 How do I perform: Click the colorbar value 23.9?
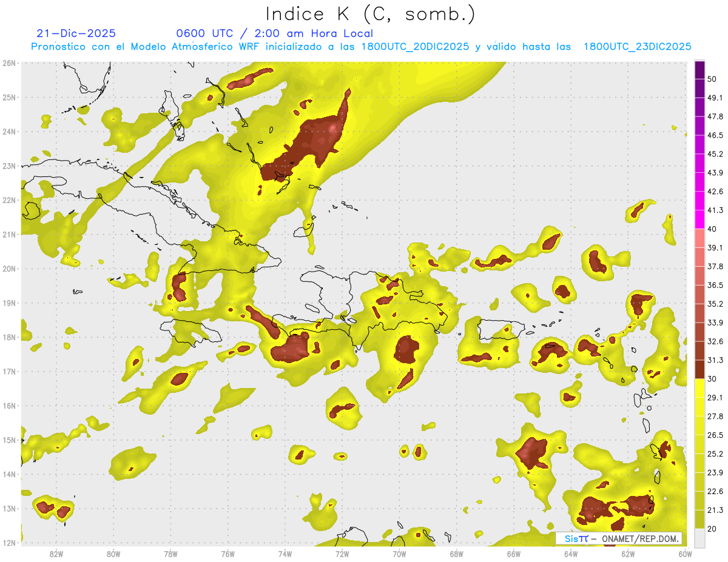click(x=715, y=473)
